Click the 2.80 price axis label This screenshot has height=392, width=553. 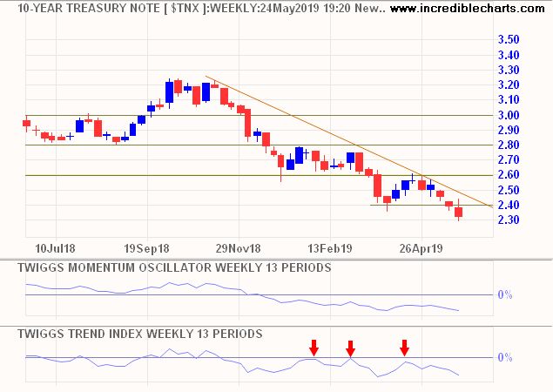pyautogui.click(x=509, y=145)
